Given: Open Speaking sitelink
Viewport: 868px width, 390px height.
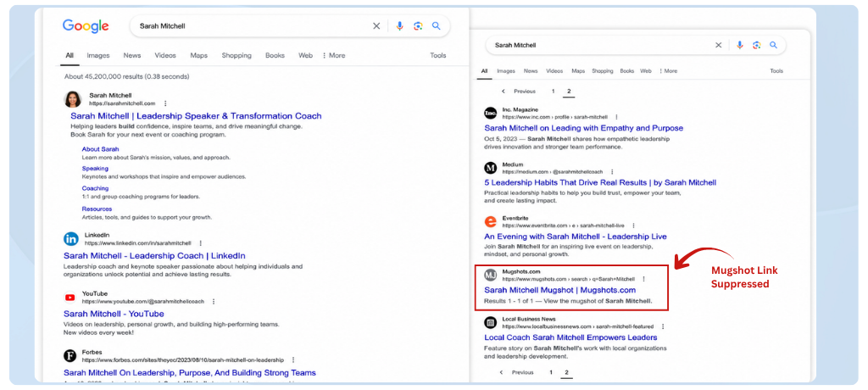Looking at the screenshot, I should (95, 169).
